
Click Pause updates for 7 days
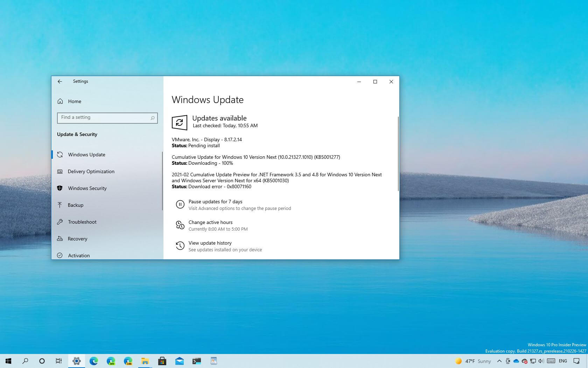(x=216, y=202)
